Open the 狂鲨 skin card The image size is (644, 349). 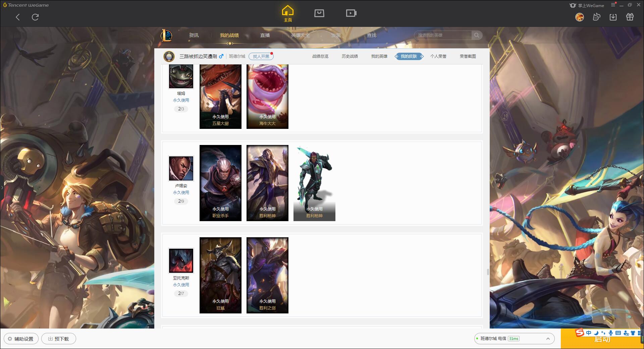click(220, 275)
